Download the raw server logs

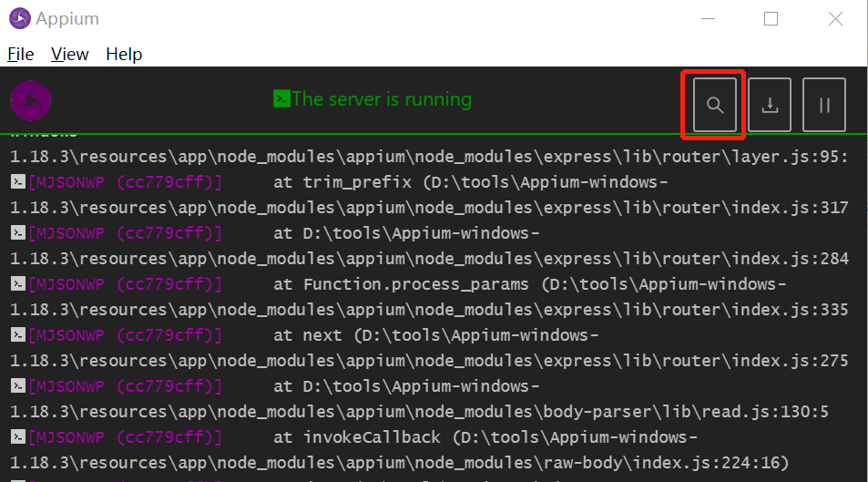click(x=770, y=105)
